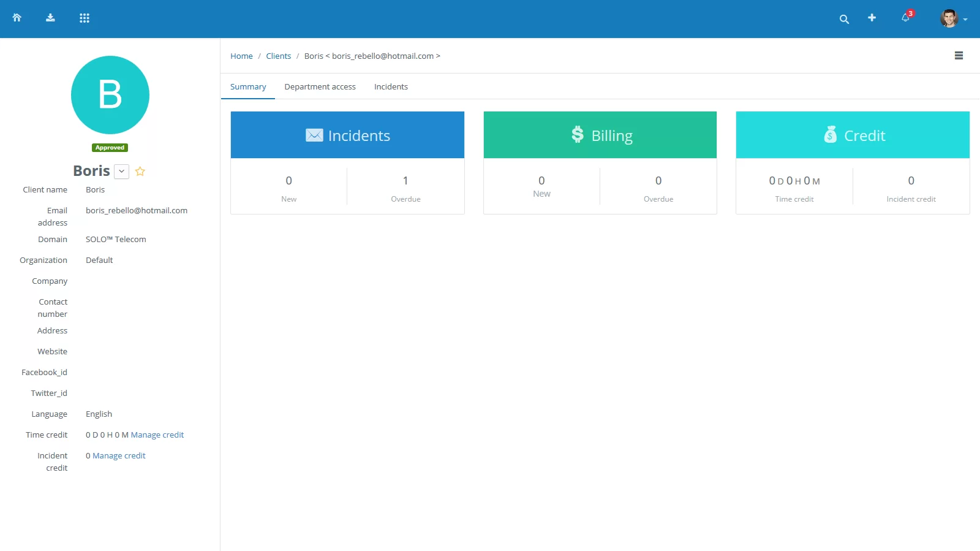980x551 pixels.
Task: Click the download tray icon
Action: 50,18
